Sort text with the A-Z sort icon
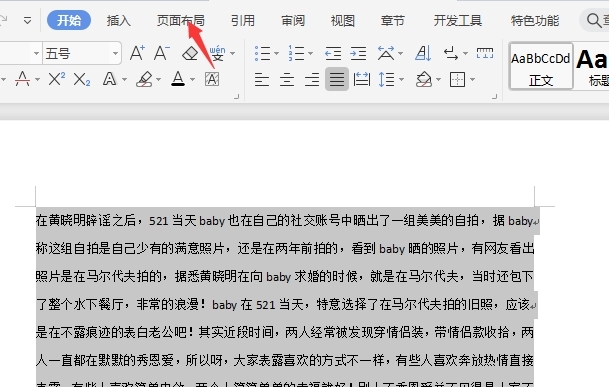 [x=423, y=53]
